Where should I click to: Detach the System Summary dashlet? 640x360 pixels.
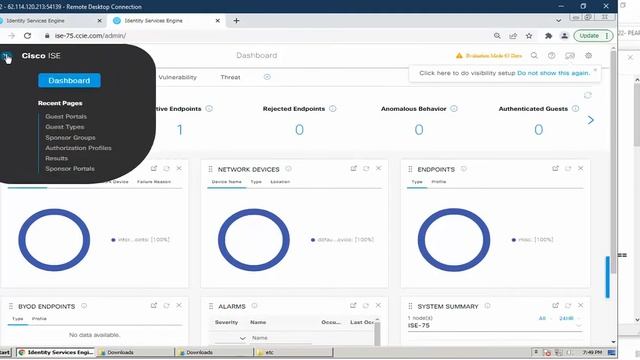pos(556,305)
